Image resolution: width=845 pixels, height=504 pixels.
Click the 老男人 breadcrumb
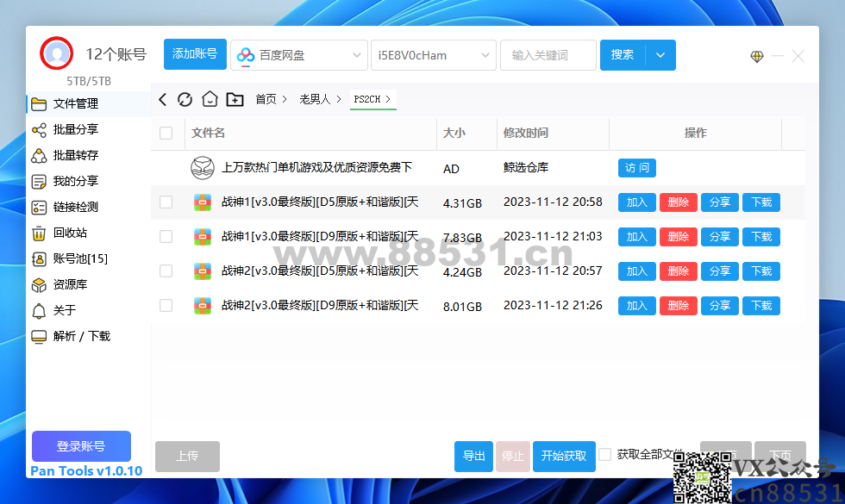(x=315, y=99)
